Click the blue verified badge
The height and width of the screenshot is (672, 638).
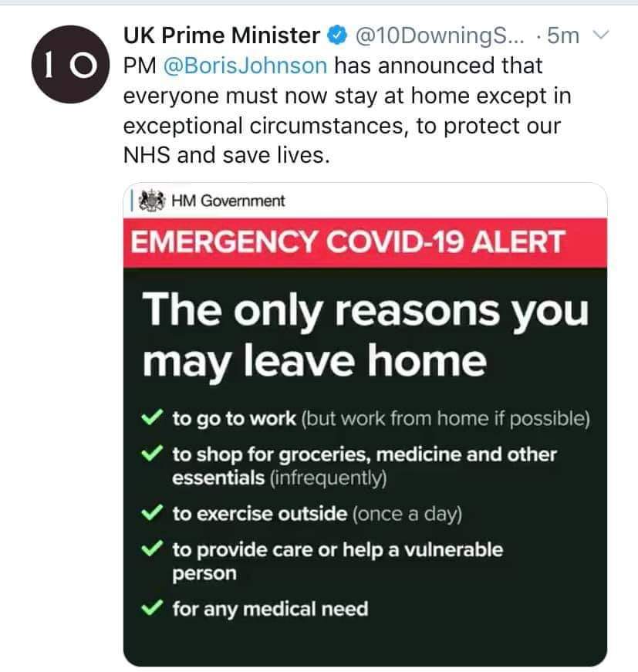pos(337,35)
